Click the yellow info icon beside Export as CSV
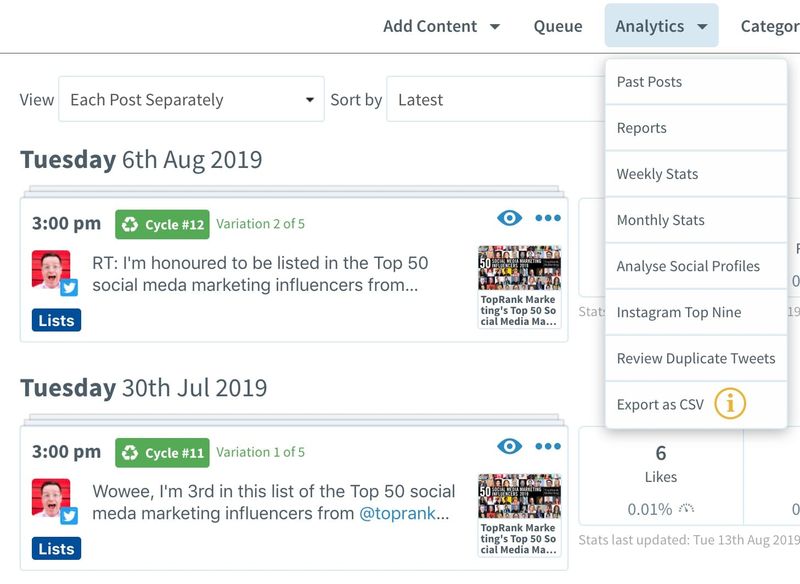 coord(730,403)
